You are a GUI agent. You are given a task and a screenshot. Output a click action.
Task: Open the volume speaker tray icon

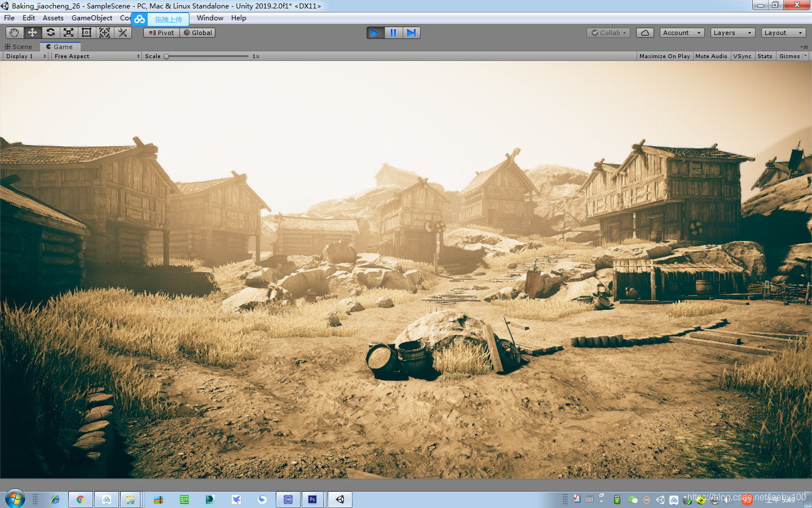click(x=728, y=500)
